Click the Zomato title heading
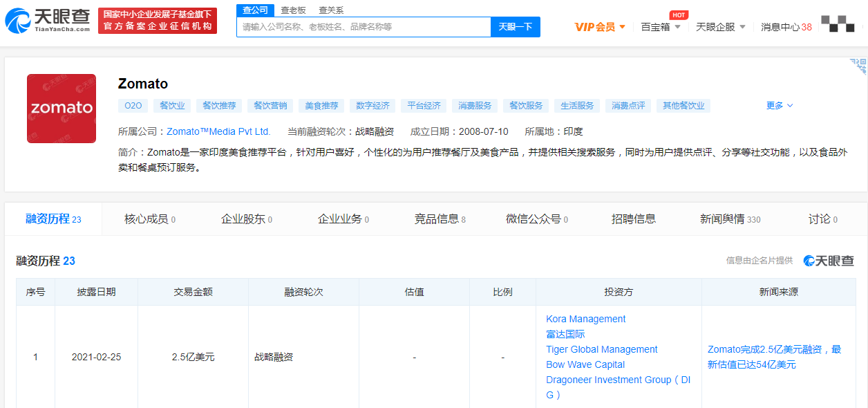The image size is (868, 408). (x=143, y=84)
